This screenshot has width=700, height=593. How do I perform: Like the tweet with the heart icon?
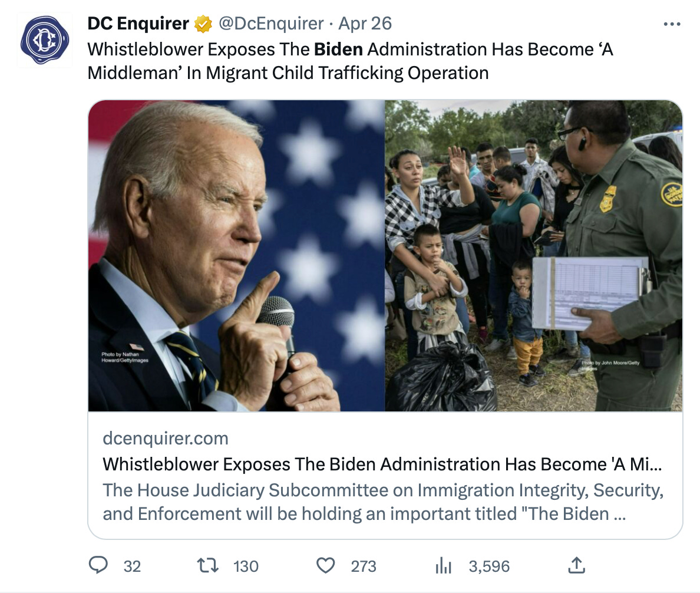click(x=325, y=566)
